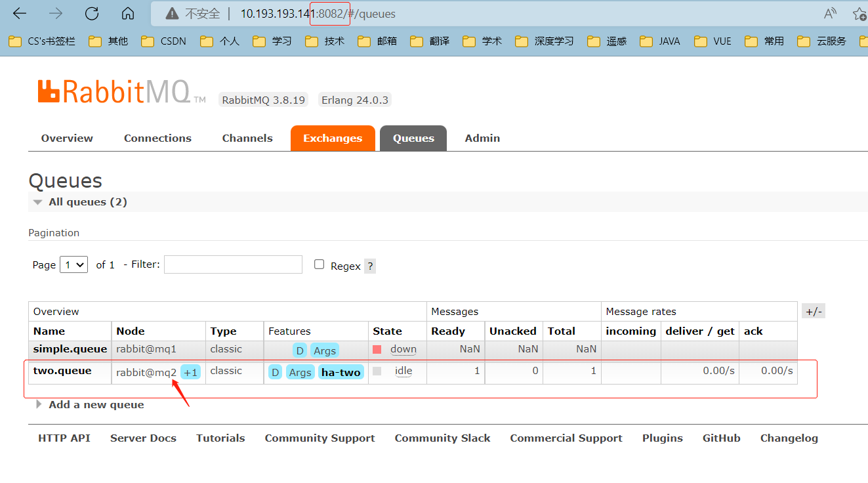The image size is (868, 483).
Task: Switch to the Connections tab
Action: point(157,138)
